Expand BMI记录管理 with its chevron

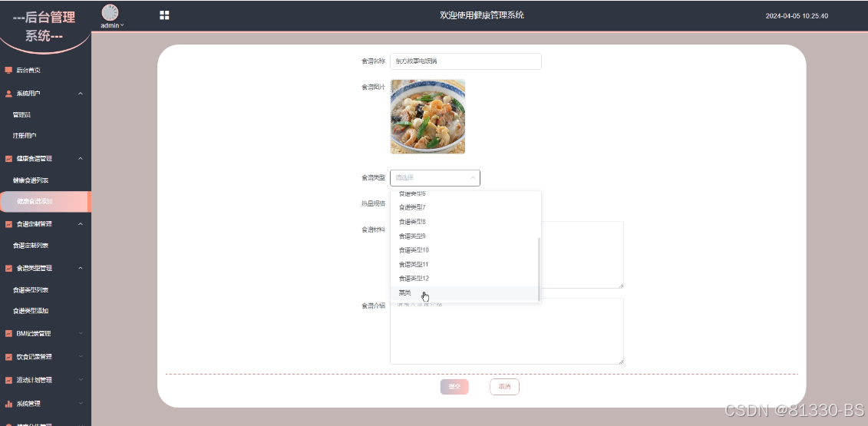click(81, 333)
